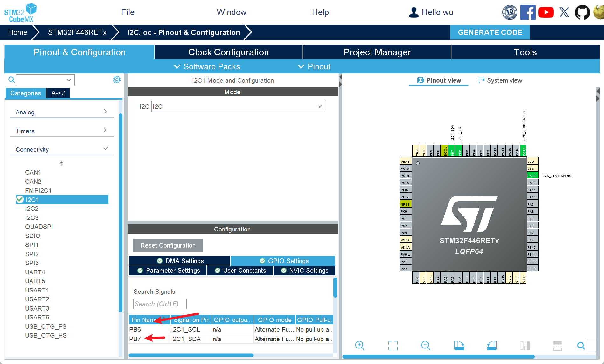The width and height of the screenshot is (604, 364).
Task: Zoom out of the chip pinout
Action: [x=426, y=346]
